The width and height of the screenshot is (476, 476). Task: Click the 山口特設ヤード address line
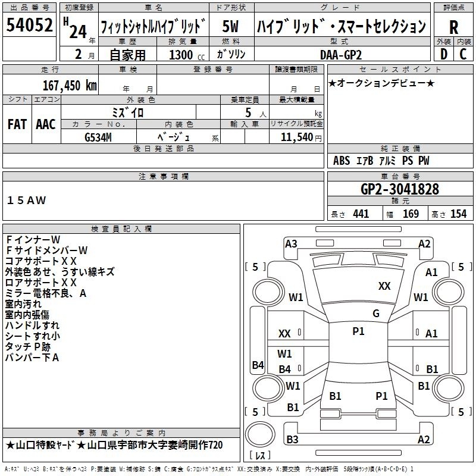click(114, 445)
